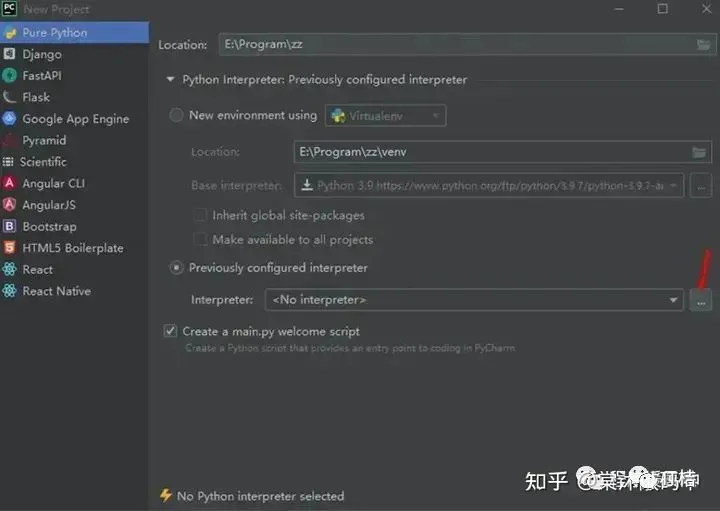
Task: Choose the Angular CLI icon
Action: tap(10, 183)
